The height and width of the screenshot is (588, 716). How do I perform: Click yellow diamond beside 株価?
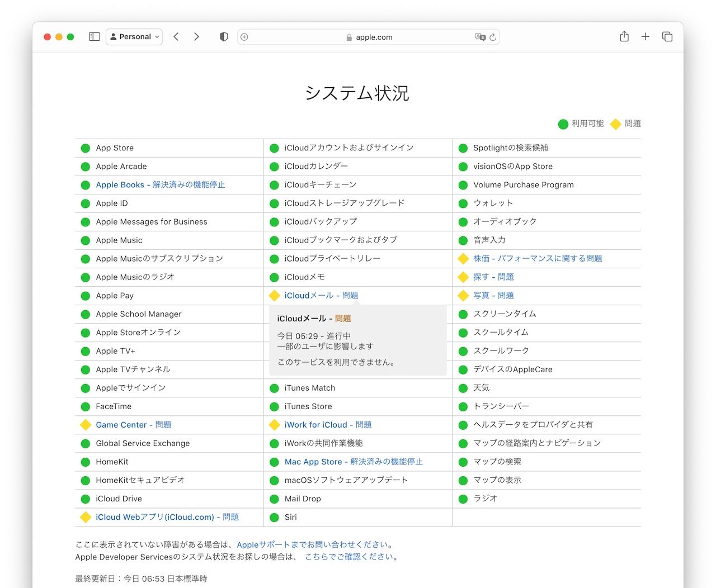tap(463, 259)
